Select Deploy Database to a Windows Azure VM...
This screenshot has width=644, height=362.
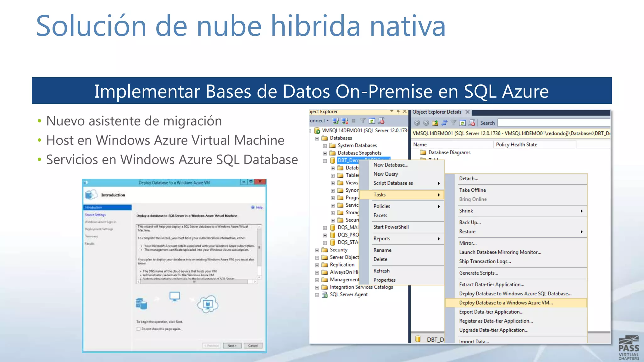(x=516, y=303)
